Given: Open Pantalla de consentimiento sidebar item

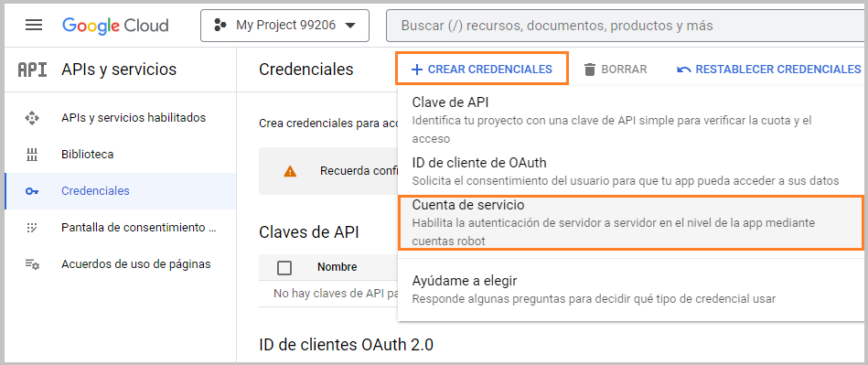Looking at the screenshot, I should pos(120,228).
